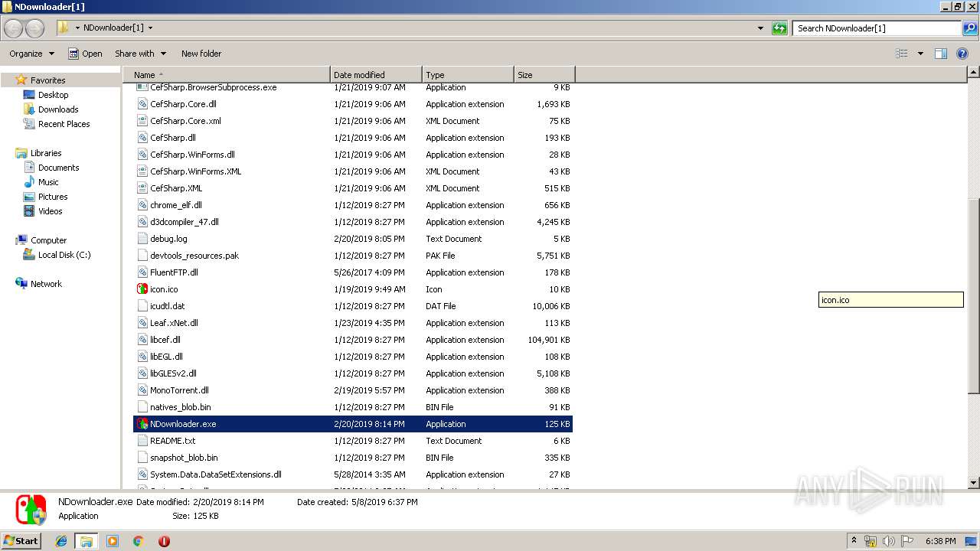Click the scrollbar up arrow

click(x=974, y=73)
